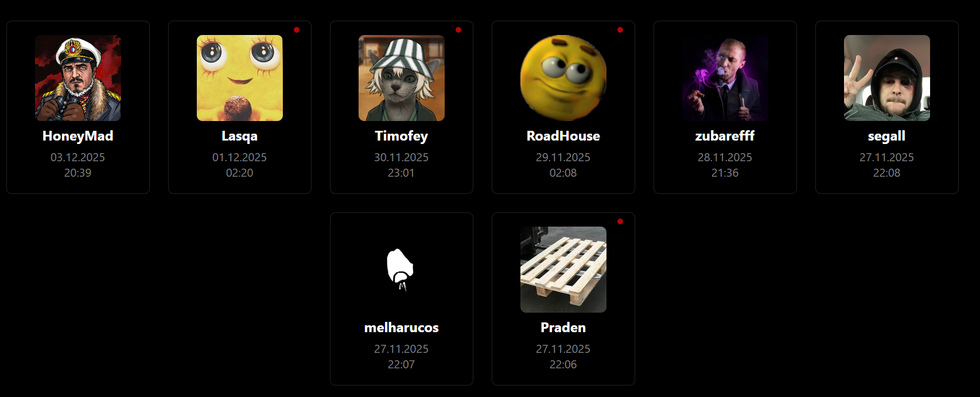
Task: Click RoadHouse's yellow smiley emoji avatar
Action: pos(563,78)
